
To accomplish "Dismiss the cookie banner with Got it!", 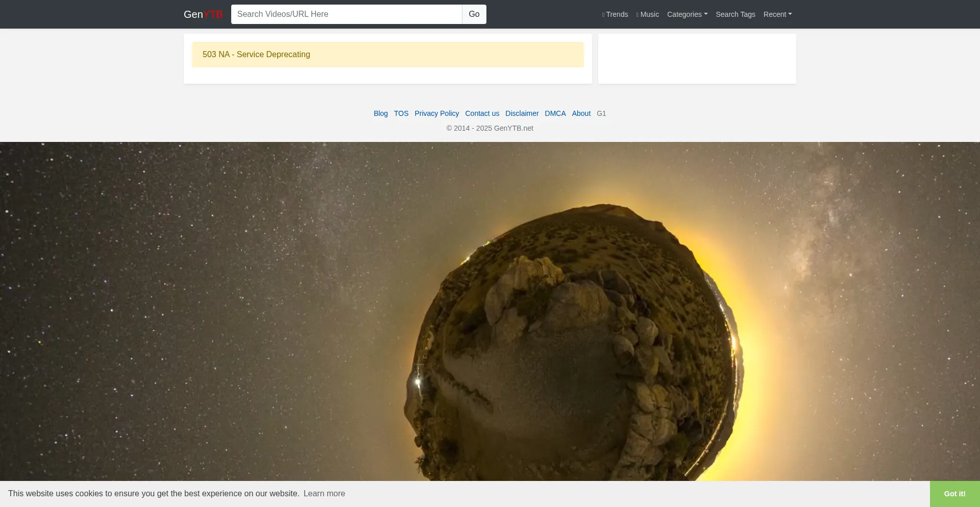I will pos(954,494).
